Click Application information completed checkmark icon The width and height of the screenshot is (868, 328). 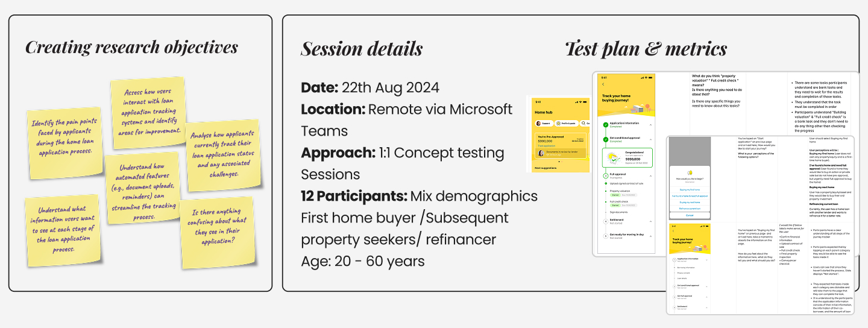pos(606,125)
